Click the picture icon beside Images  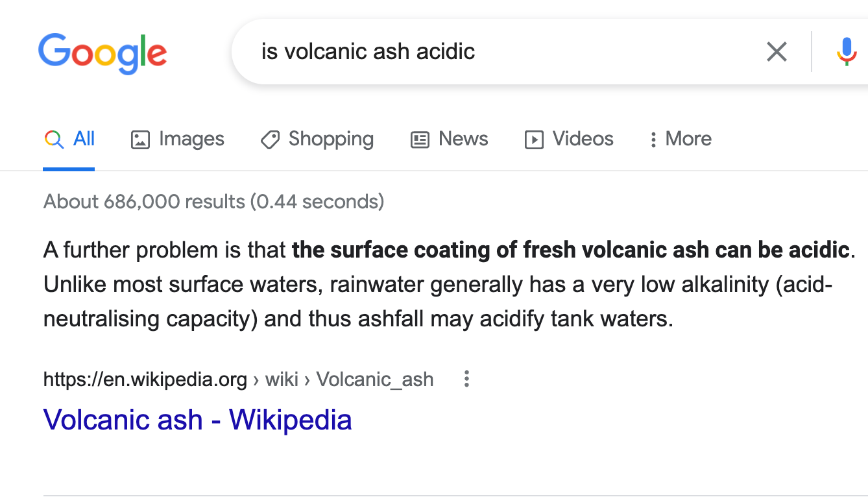click(140, 139)
